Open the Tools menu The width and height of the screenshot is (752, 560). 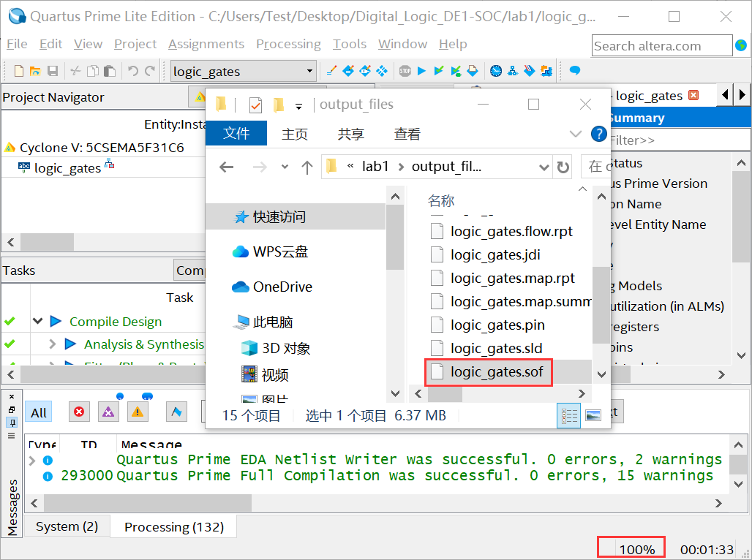350,44
